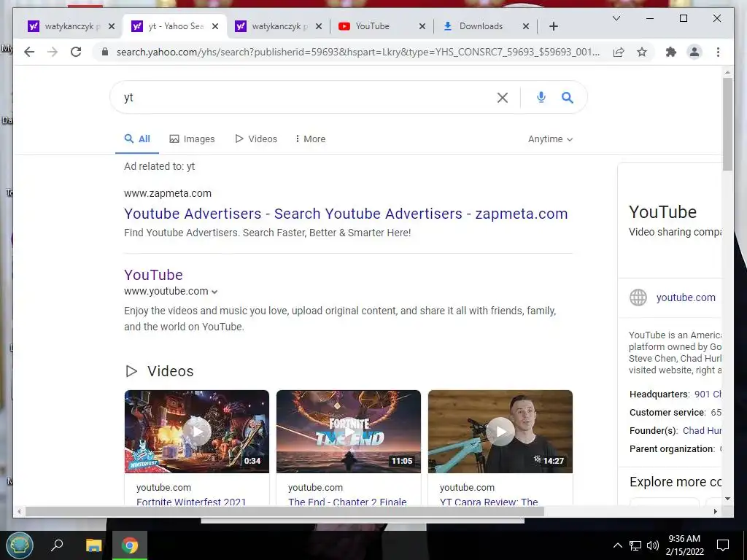The image size is (747, 560).
Task: Open the notification center icon
Action: tap(723, 545)
